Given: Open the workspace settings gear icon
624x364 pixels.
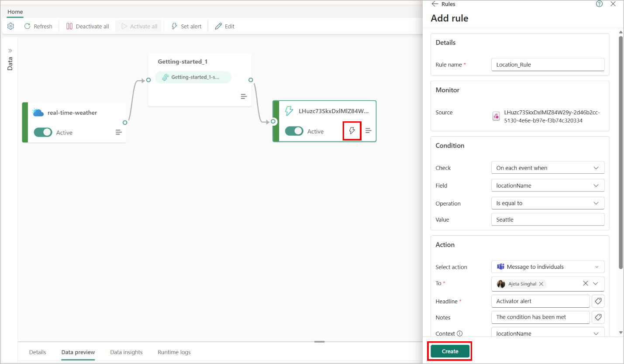Looking at the screenshot, I should [x=10, y=26].
